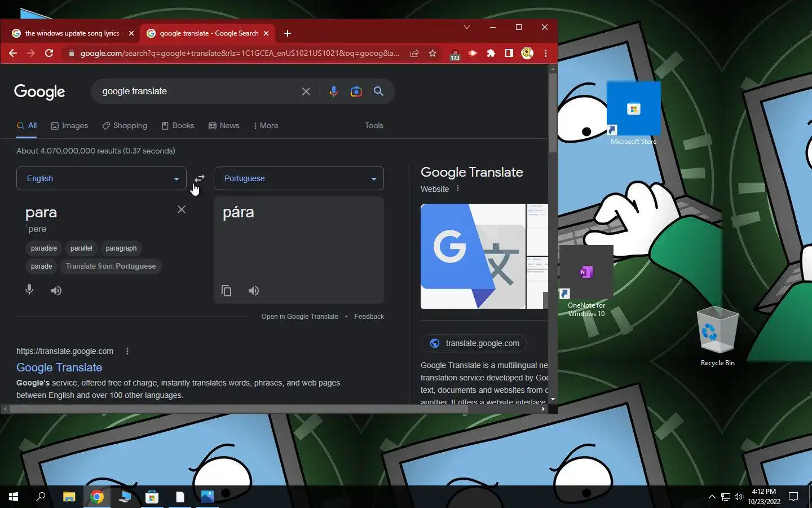
Task: Bookmark this page with star
Action: 433,53
